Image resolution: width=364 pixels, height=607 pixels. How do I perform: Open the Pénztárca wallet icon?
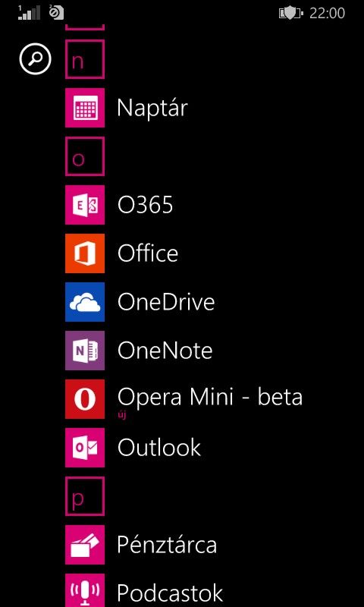pos(85,545)
